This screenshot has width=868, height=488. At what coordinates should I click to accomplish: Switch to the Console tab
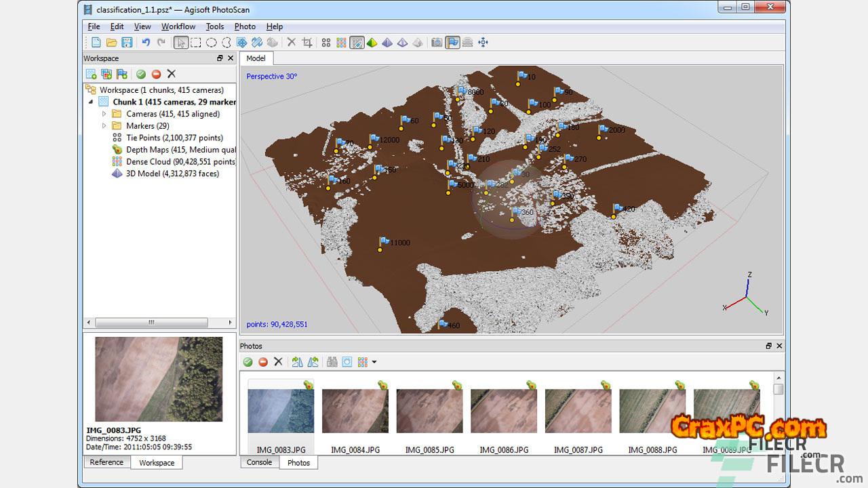(x=259, y=462)
